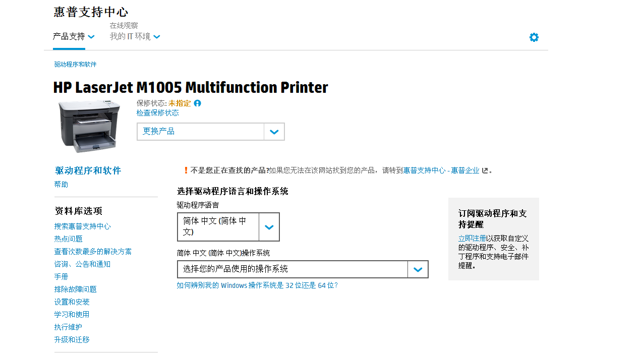Click the 选择您的产品使用的操作系统 combo box
The width and height of the screenshot is (644, 354).
303,269
